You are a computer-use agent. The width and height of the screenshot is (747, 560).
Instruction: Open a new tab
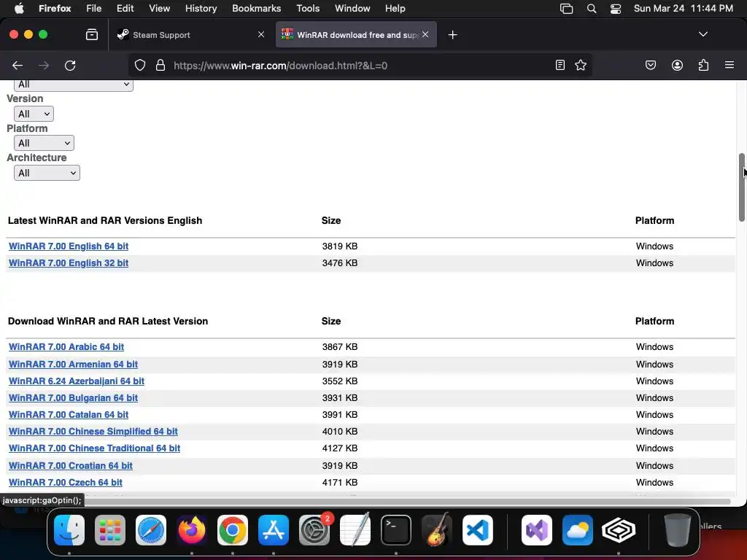point(452,35)
